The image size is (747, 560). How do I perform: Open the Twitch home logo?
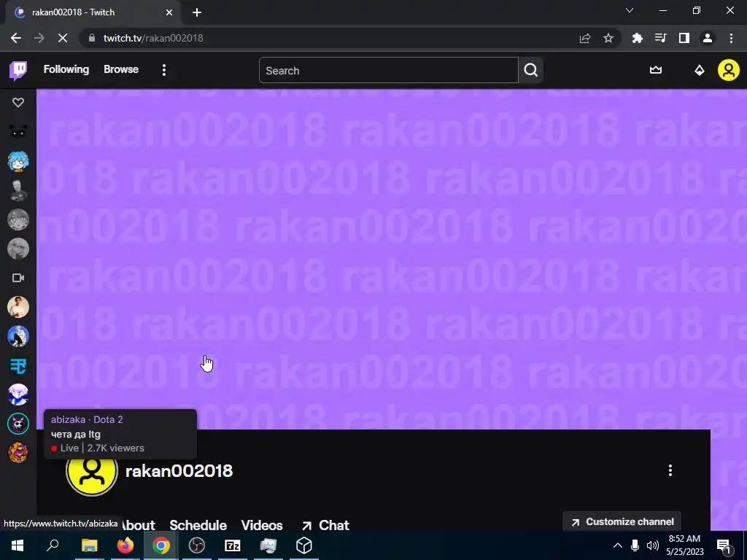click(18, 71)
